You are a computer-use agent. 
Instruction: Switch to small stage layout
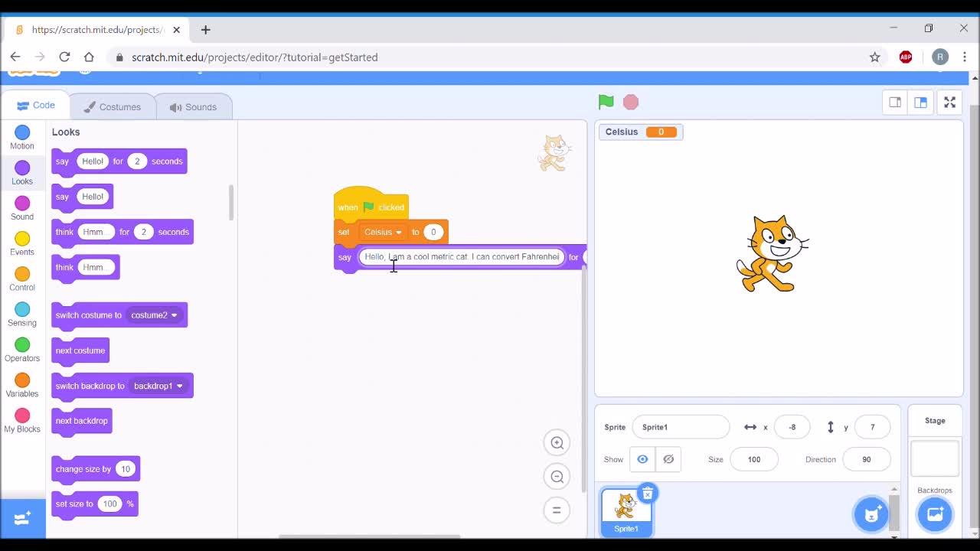click(x=895, y=103)
